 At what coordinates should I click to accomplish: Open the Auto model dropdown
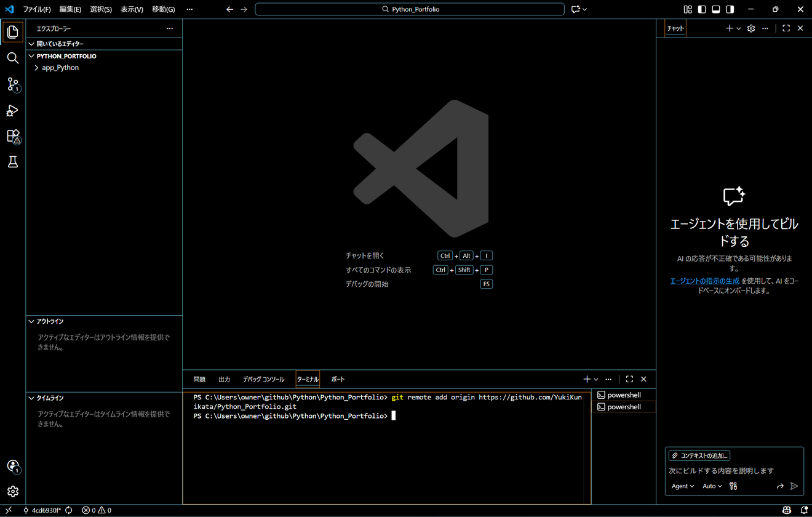[712, 486]
